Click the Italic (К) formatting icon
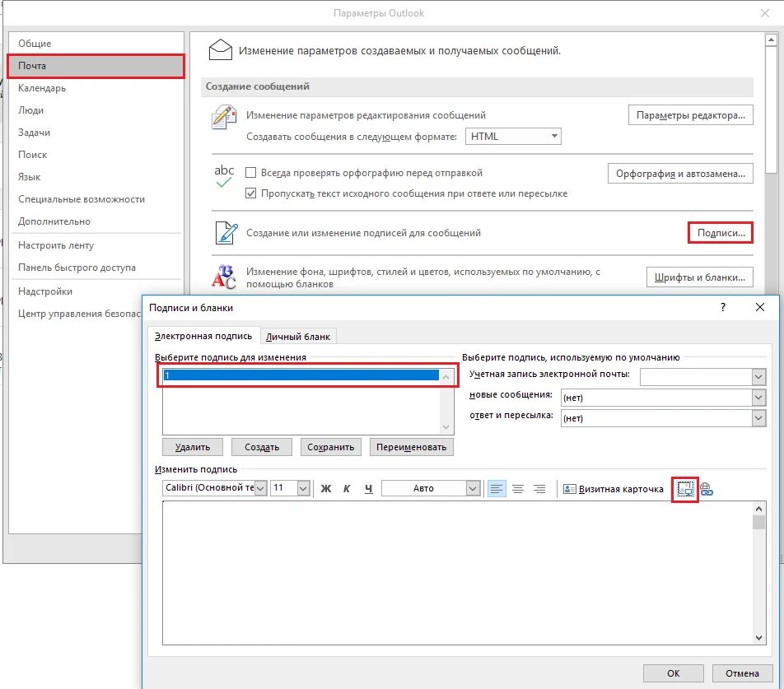784x689 pixels. point(347,489)
